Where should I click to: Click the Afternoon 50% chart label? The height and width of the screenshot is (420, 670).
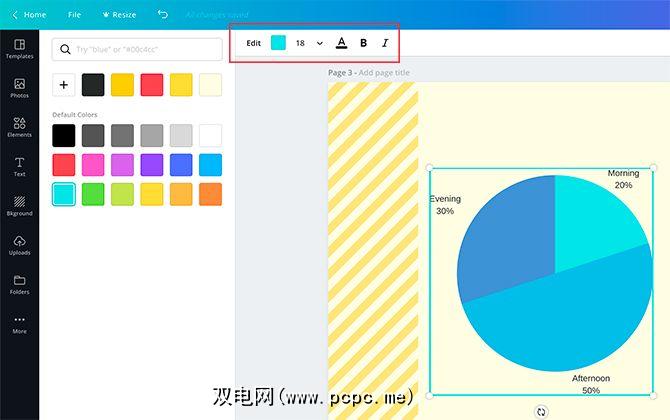pyautogui.click(x=591, y=384)
